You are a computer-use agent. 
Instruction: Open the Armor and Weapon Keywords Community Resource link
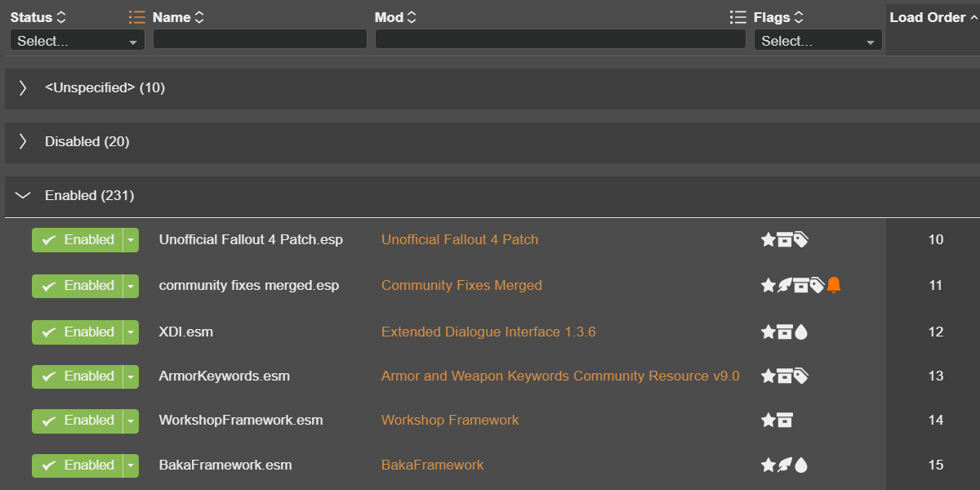pyautogui.click(x=560, y=376)
